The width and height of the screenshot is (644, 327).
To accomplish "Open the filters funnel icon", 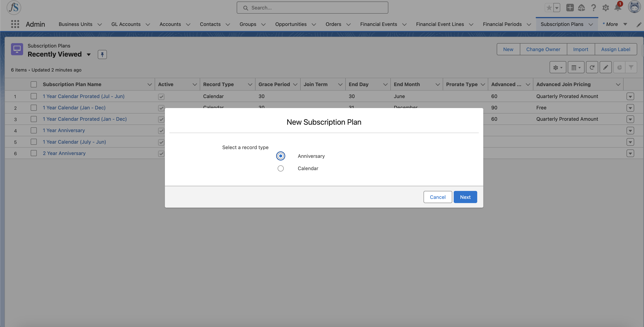I will tap(631, 67).
